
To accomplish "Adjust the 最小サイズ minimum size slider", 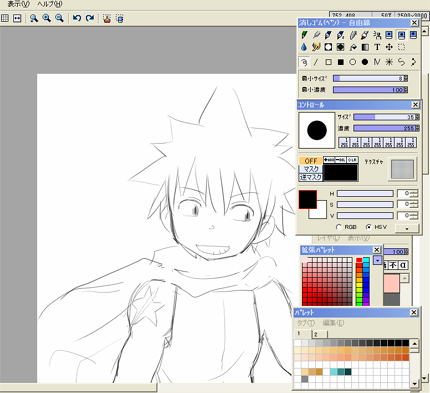I will (x=368, y=78).
